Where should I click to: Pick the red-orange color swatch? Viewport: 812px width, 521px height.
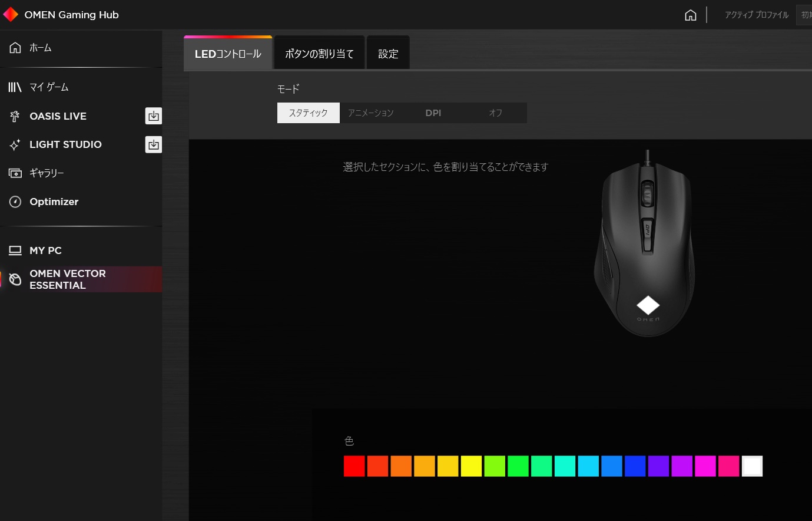click(x=377, y=466)
